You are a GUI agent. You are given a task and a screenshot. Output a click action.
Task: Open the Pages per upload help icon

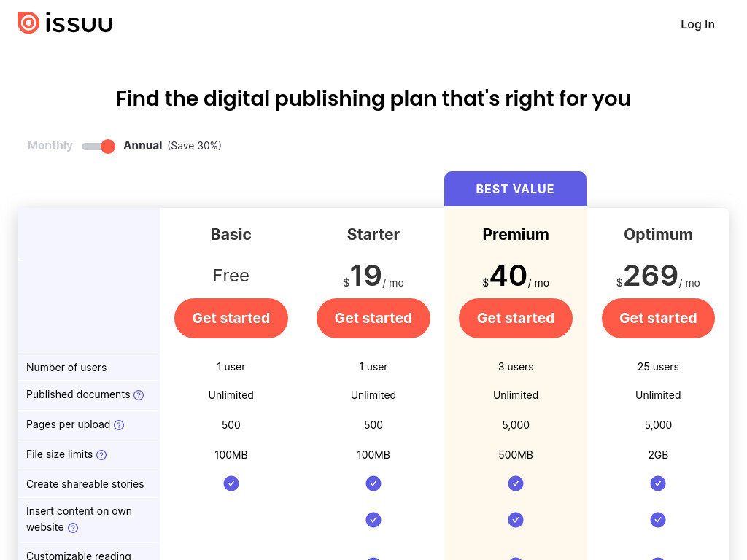click(119, 425)
